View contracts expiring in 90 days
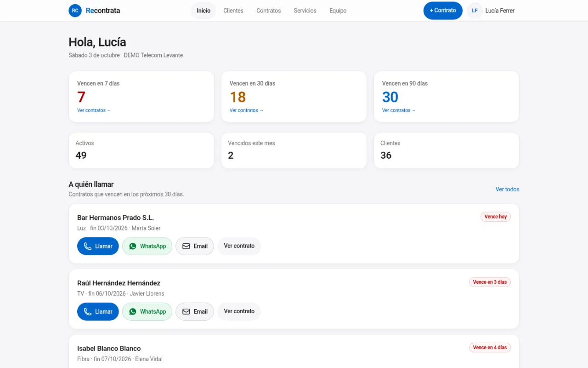Viewport: 588px width, 368px height. click(399, 110)
